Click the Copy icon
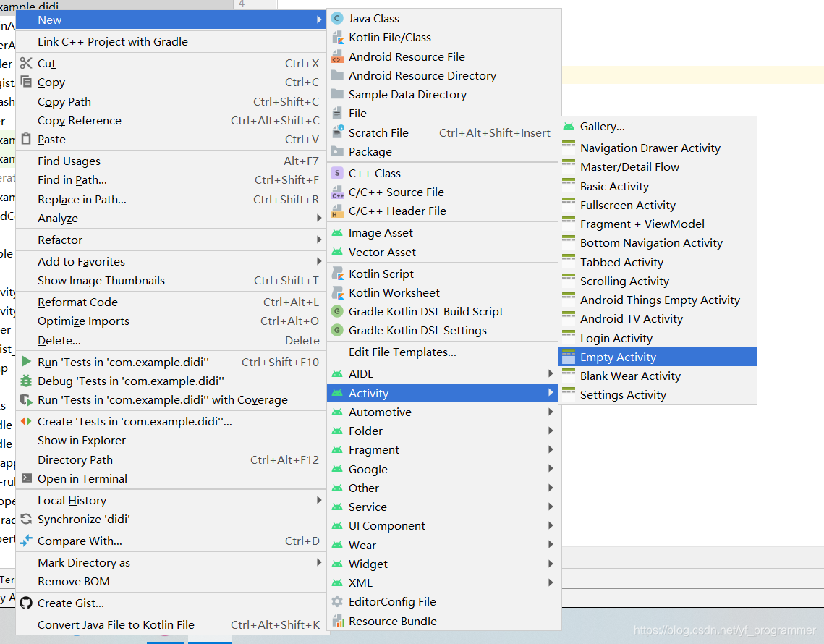Screen dimensions: 824x644 (x=26, y=82)
